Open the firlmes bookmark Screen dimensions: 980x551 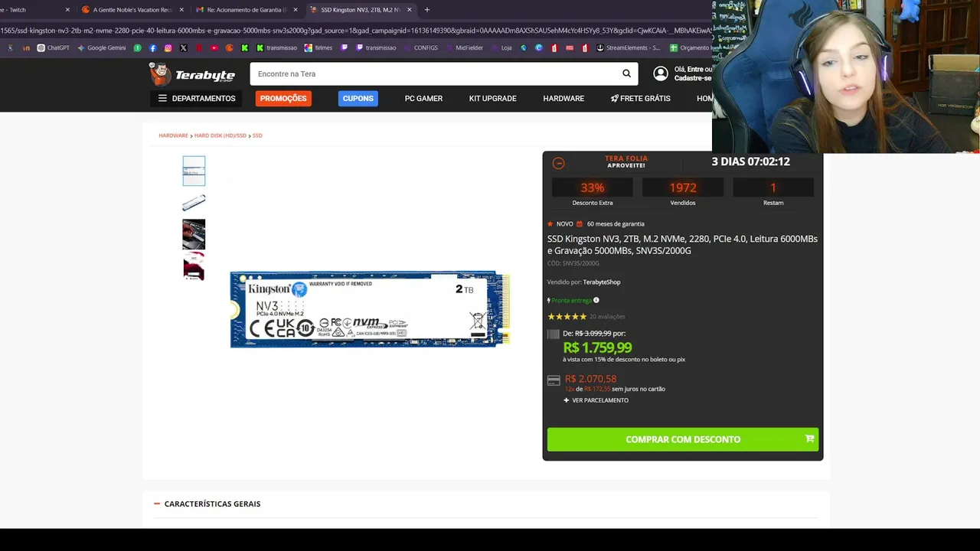tap(318, 47)
